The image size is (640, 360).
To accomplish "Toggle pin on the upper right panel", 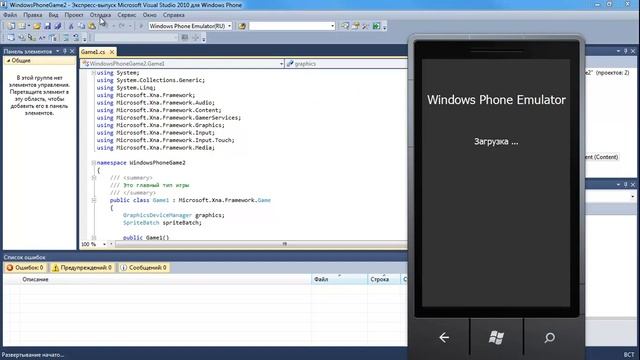I will 625,51.
